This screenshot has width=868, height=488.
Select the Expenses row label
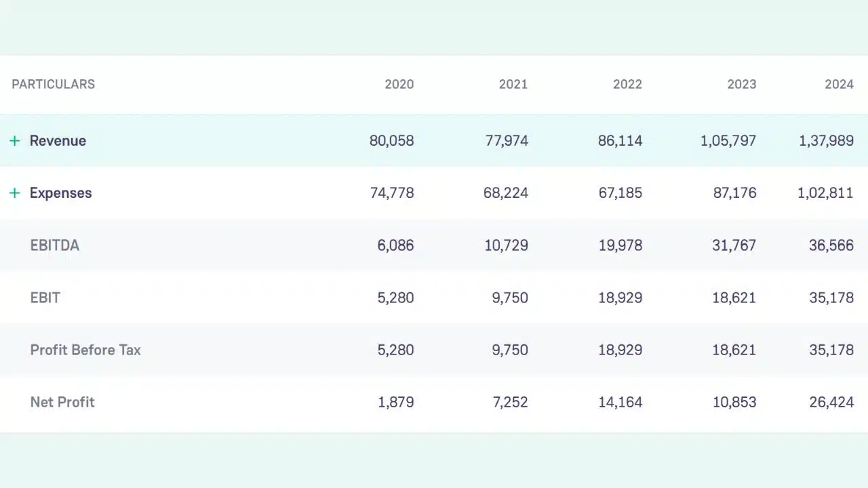click(60, 193)
